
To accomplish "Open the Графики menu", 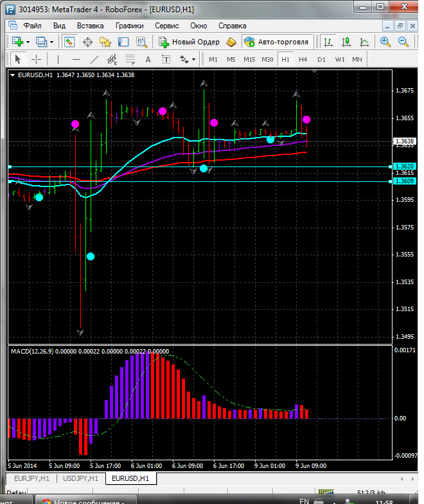I will click(x=129, y=26).
